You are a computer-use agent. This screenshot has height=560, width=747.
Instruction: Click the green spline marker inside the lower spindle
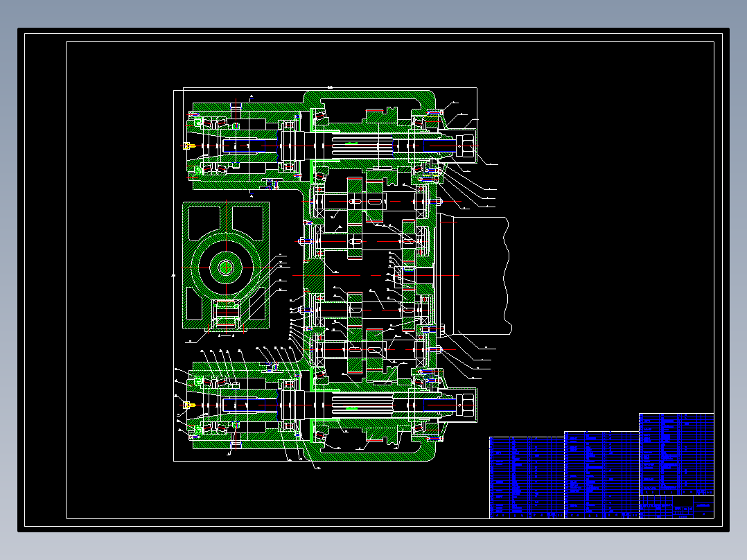point(351,408)
